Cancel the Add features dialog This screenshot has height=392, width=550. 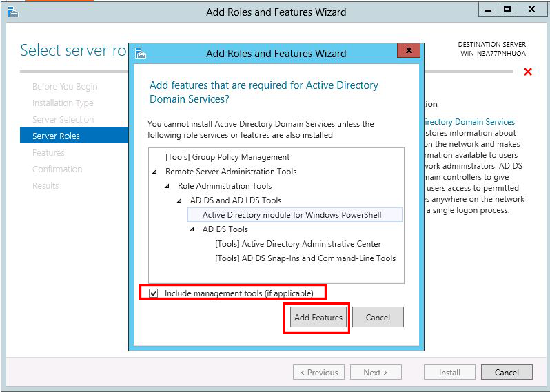click(378, 317)
